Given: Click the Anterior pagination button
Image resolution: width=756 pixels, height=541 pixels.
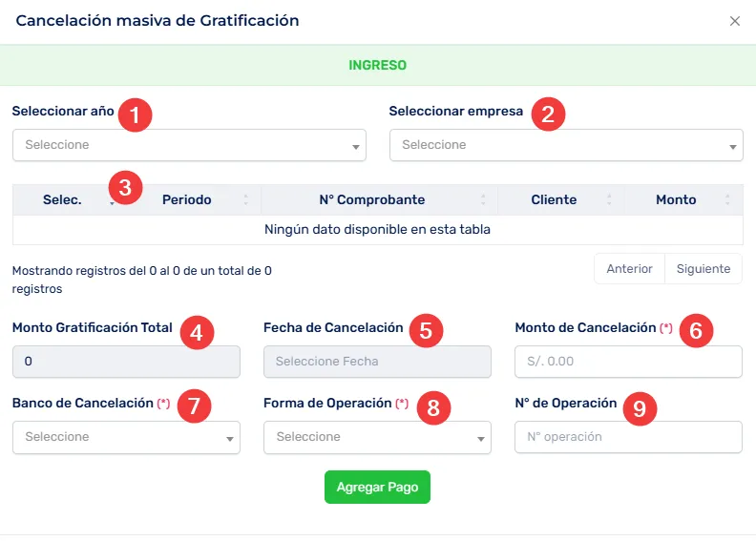Looking at the screenshot, I should point(629,269).
